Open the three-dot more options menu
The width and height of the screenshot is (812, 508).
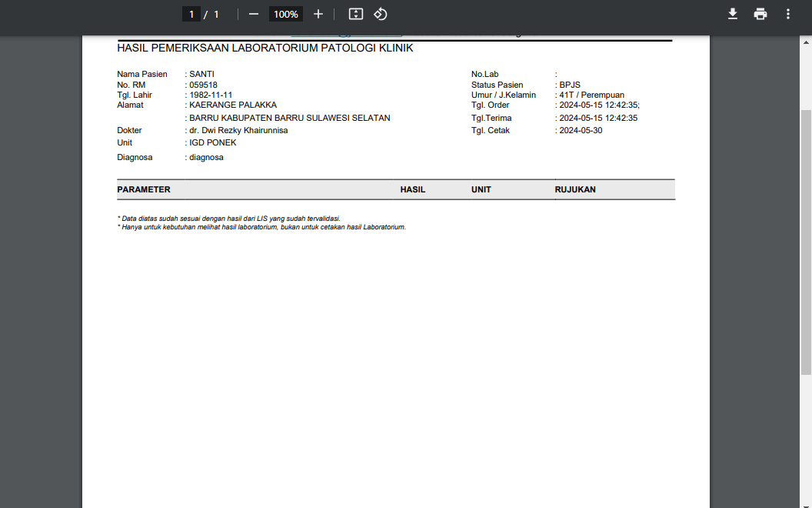click(x=787, y=14)
